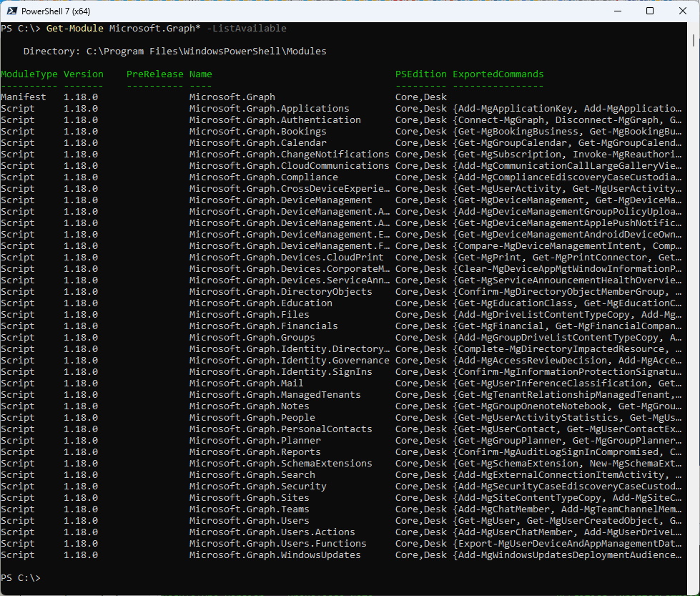This screenshot has width=700, height=596.
Task: Select Microsoft.Graph.Financials module name
Action: click(263, 326)
